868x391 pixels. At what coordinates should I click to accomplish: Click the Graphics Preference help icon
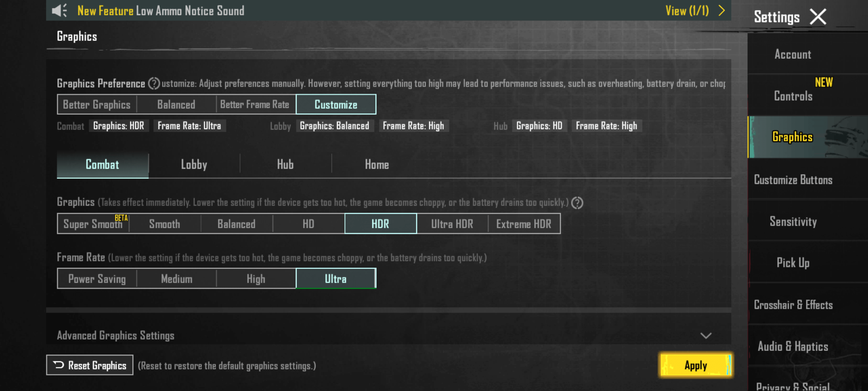click(x=154, y=83)
